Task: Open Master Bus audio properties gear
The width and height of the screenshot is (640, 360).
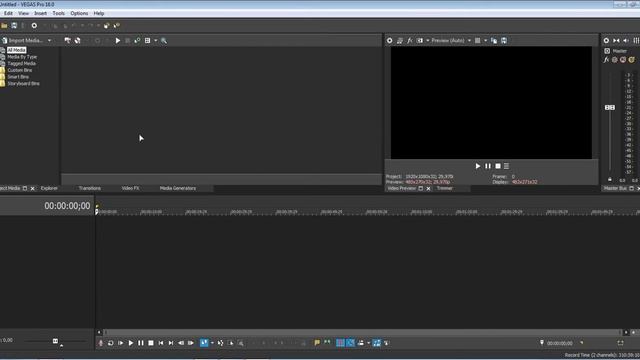Action: (606, 40)
